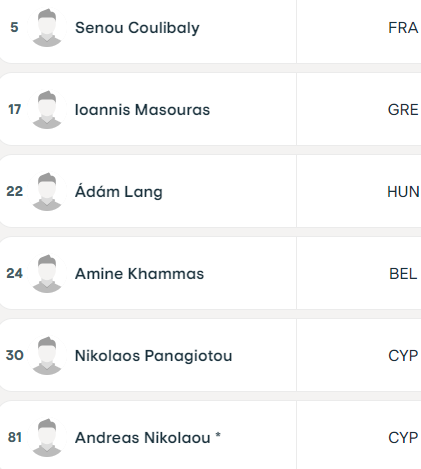Open Ioannis Masouras player name link
The image size is (421, 469).
click(142, 110)
